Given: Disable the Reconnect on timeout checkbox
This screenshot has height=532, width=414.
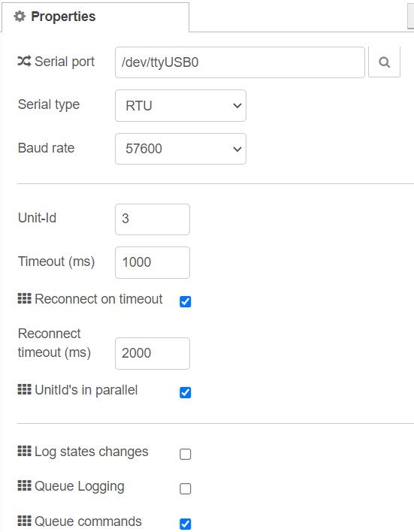Looking at the screenshot, I should pos(186,301).
